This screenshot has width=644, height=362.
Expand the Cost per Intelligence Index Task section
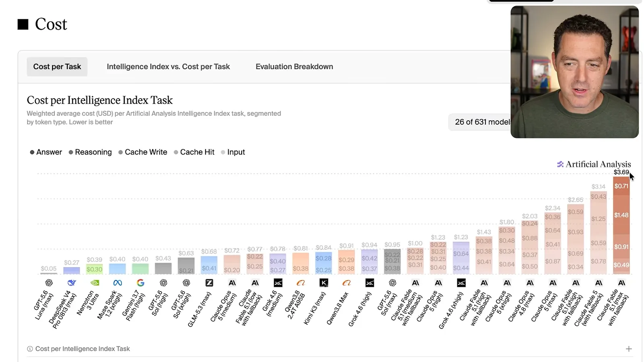[x=629, y=349]
